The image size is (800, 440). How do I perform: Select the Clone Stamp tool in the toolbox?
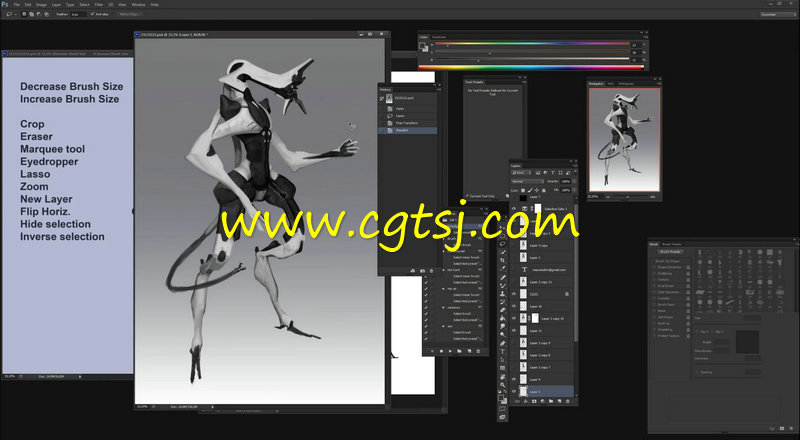pyautogui.click(x=503, y=294)
